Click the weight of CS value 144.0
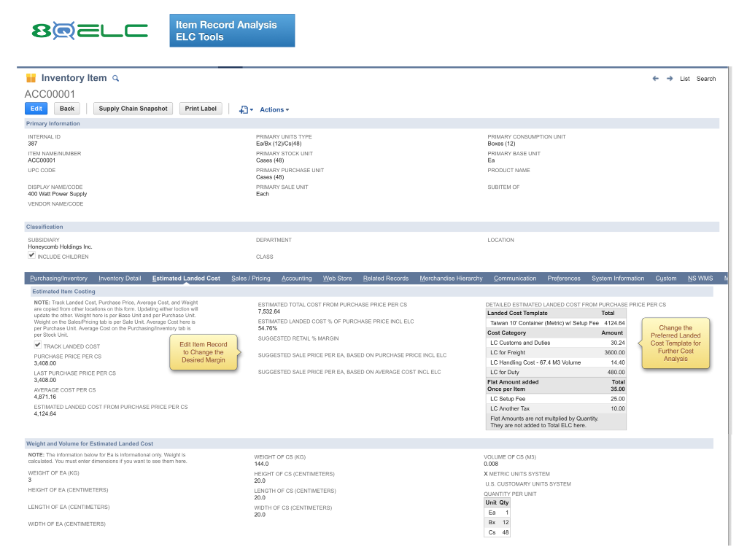Image resolution: width=747 pixels, height=560 pixels. (262, 464)
